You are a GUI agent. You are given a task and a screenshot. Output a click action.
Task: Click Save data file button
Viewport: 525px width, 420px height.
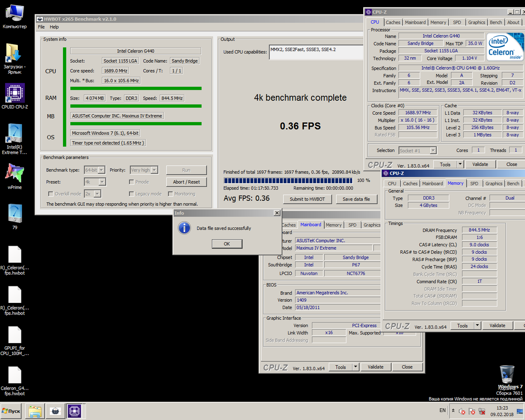pos(356,199)
